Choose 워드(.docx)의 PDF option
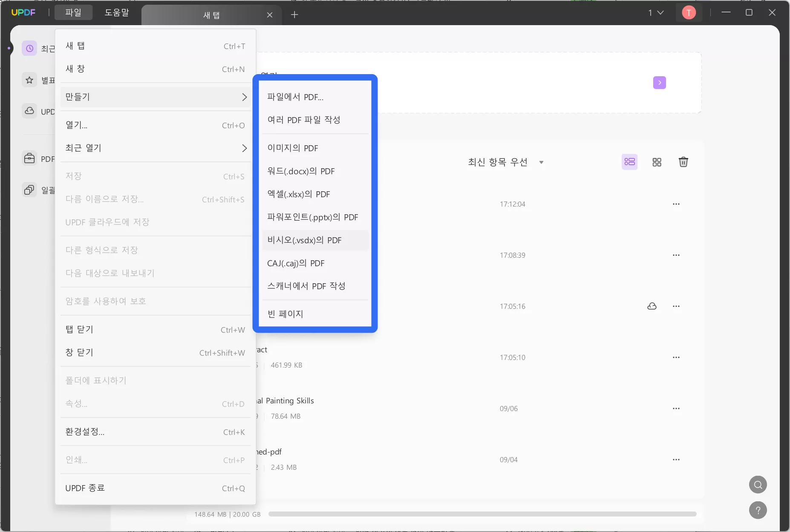The image size is (790, 532). (315, 171)
